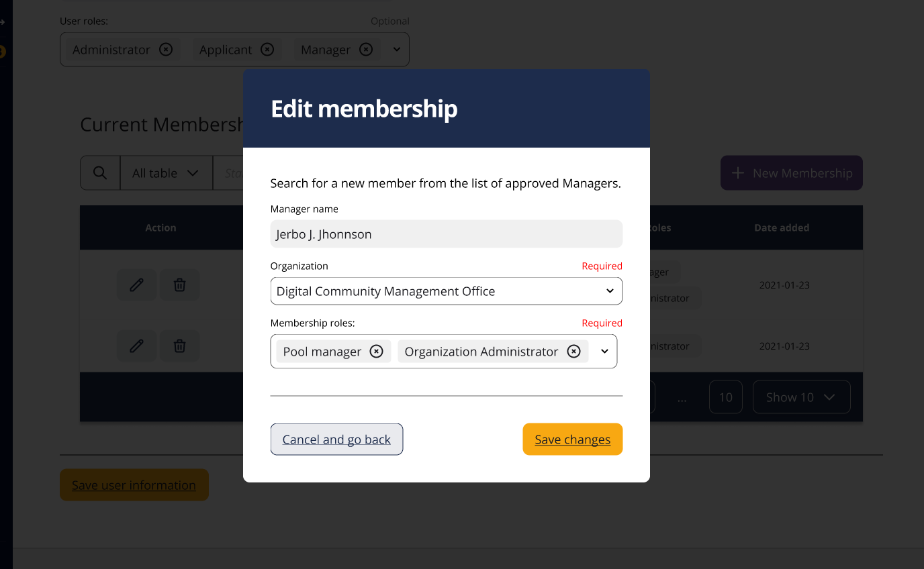Open the Organization dropdown

(x=446, y=291)
